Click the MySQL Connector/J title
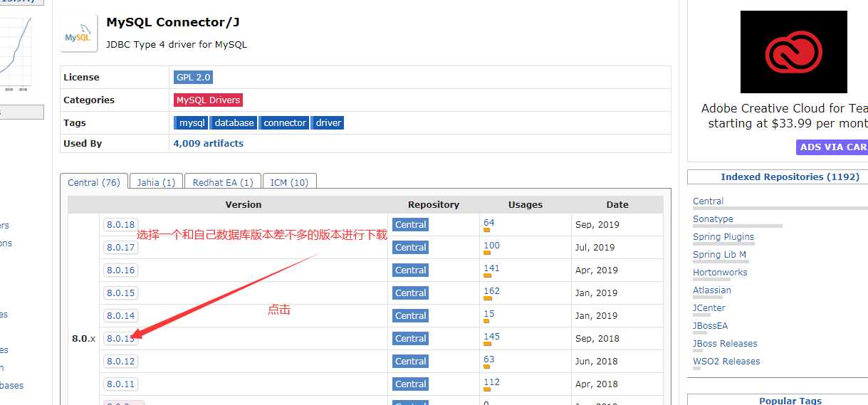This screenshot has width=868, height=405. pos(173,22)
